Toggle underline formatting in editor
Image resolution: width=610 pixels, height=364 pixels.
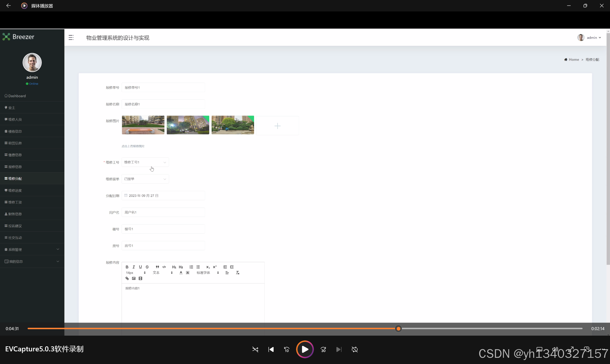click(140, 267)
